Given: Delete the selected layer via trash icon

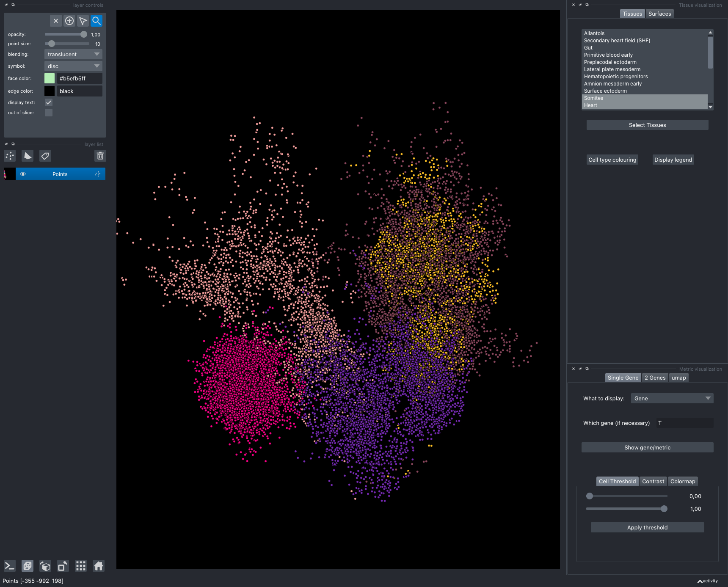Looking at the screenshot, I should coord(100,156).
